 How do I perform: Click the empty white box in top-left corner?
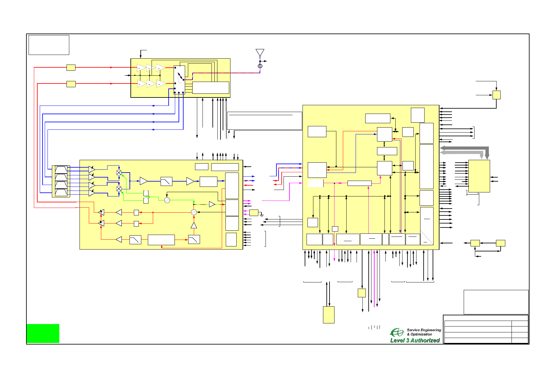[x=49, y=45]
